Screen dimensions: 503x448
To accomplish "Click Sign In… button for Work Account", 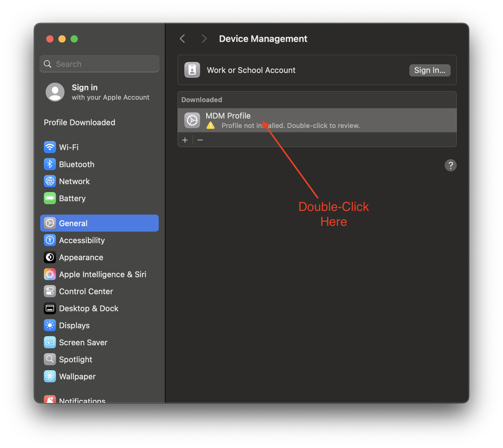I will 430,71.
